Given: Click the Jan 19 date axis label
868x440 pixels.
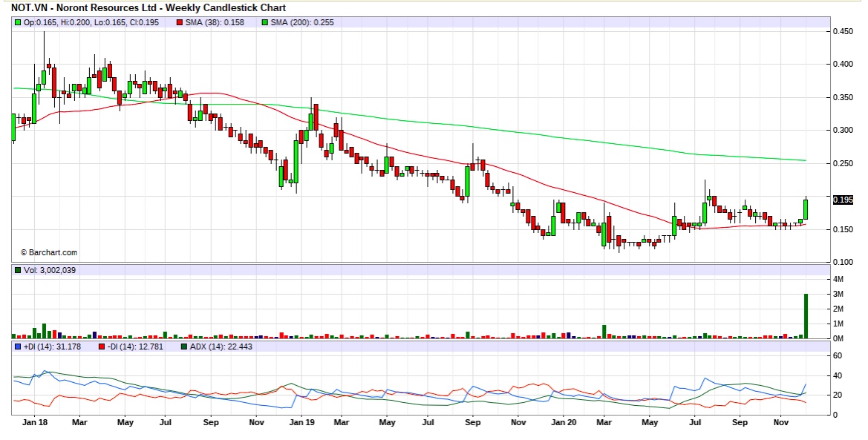Looking at the screenshot, I should click(x=301, y=422).
